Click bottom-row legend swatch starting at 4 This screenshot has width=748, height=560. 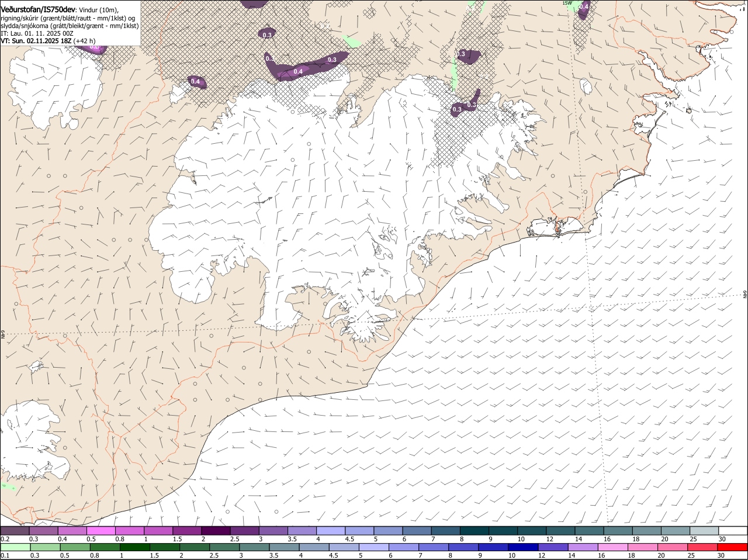coord(314,547)
